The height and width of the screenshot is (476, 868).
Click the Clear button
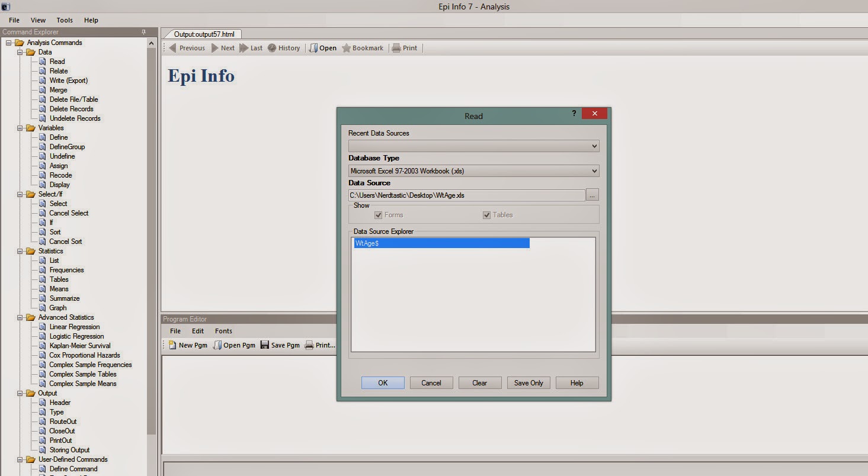coord(480,383)
